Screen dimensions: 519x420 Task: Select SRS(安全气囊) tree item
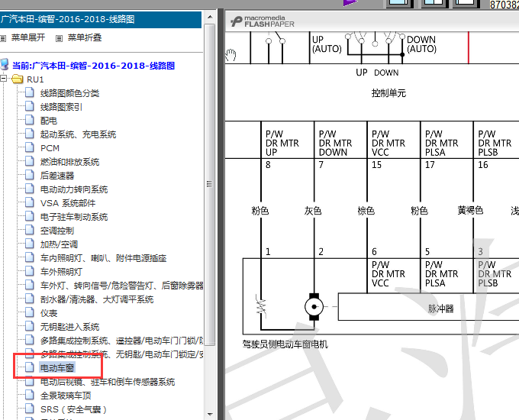73,409
